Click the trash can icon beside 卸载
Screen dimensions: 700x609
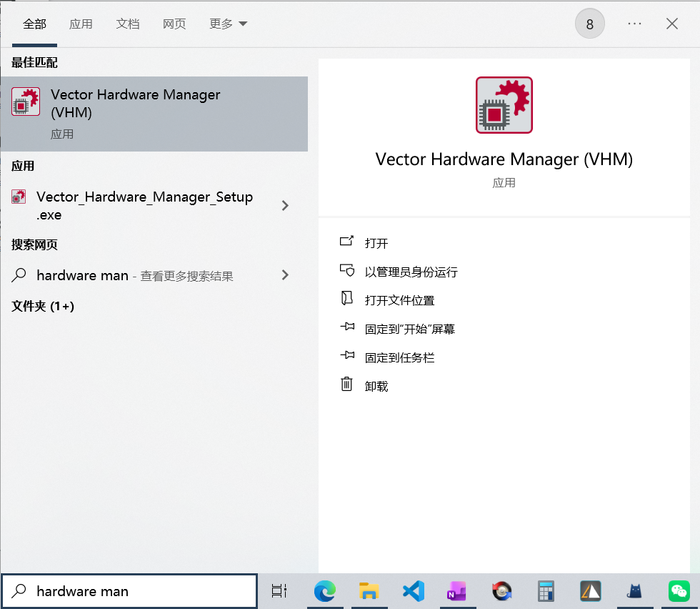[x=347, y=384]
